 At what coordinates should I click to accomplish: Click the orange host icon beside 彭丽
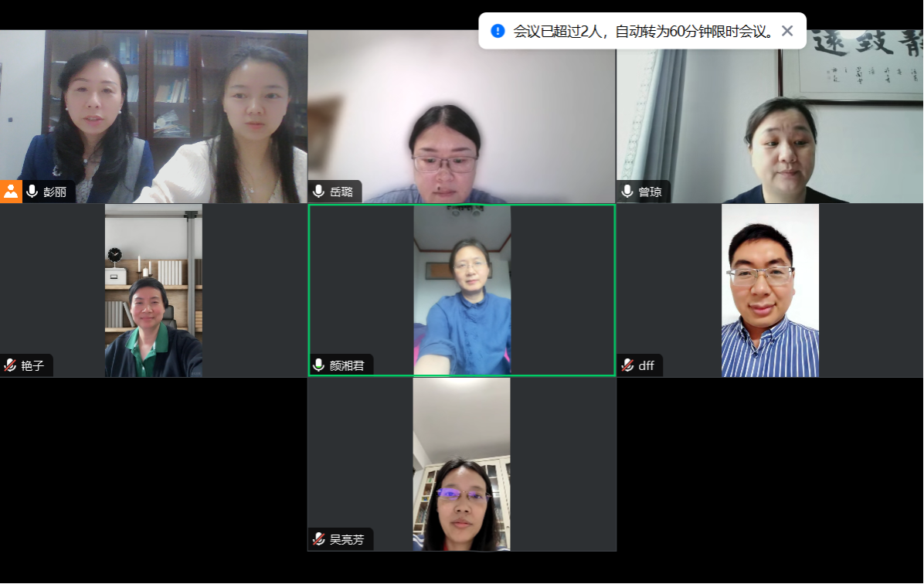(x=11, y=192)
